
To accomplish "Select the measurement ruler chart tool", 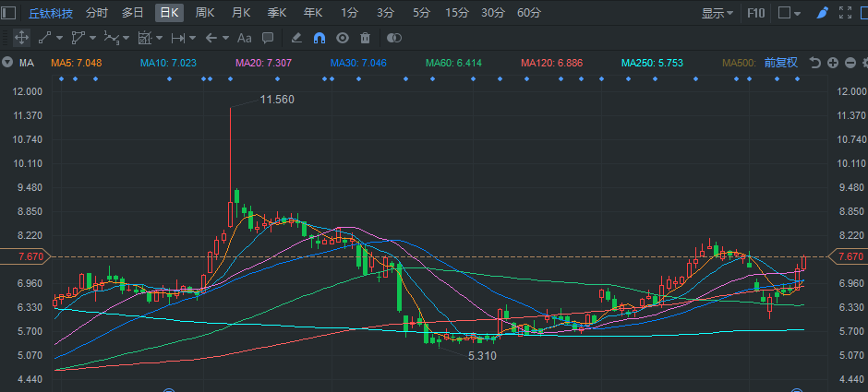I will coord(144,38).
